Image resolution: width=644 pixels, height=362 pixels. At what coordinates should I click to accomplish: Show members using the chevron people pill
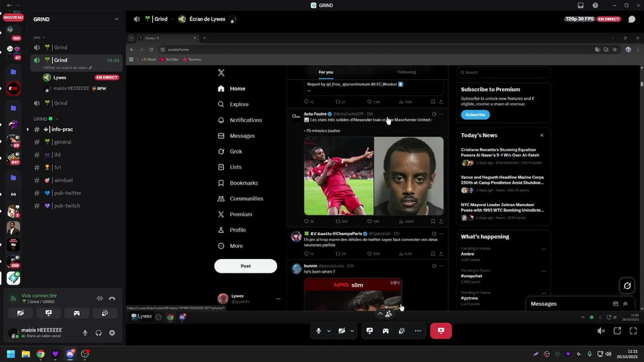point(384,314)
